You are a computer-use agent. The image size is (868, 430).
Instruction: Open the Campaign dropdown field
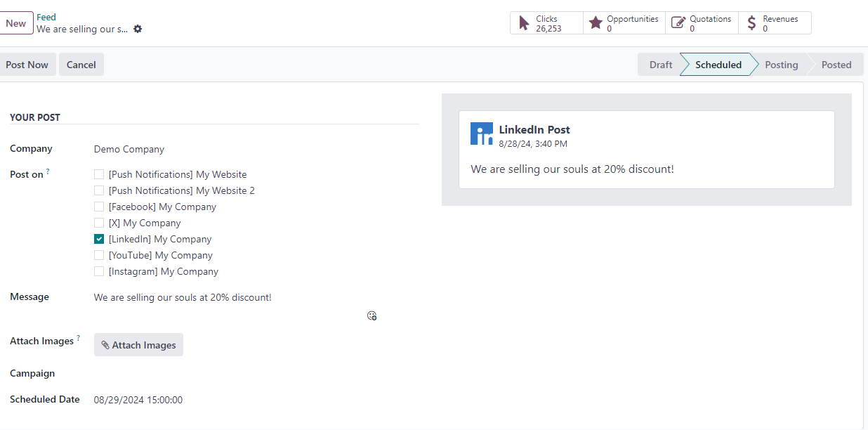253,374
